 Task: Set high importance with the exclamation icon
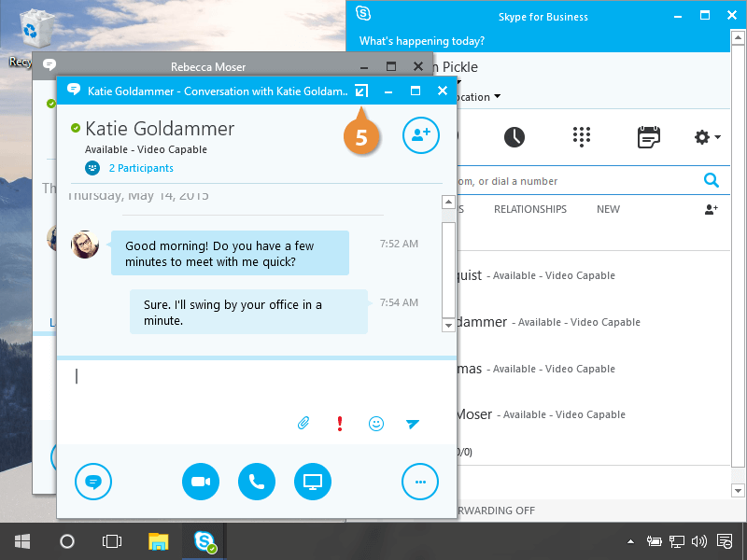pos(340,424)
